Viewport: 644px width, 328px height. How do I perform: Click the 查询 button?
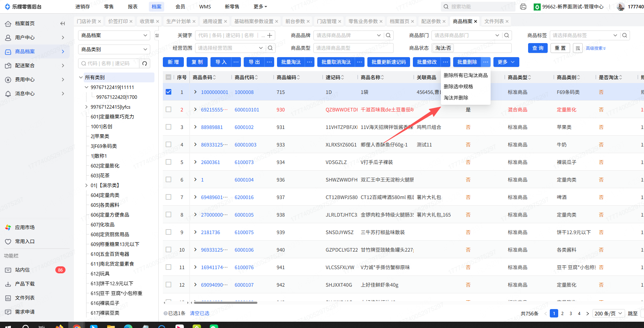(x=538, y=48)
